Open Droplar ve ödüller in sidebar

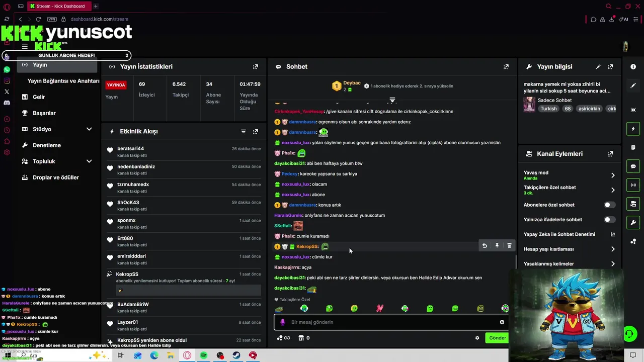[x=57, y=177]
